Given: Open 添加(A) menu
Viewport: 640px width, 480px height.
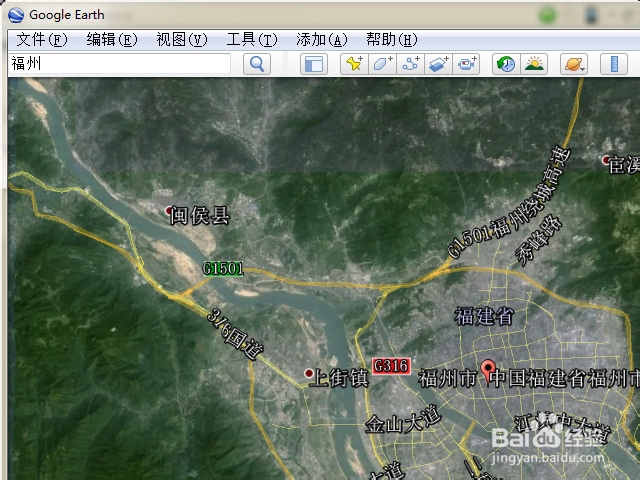Looking at the screenshot, I should 322,40.
